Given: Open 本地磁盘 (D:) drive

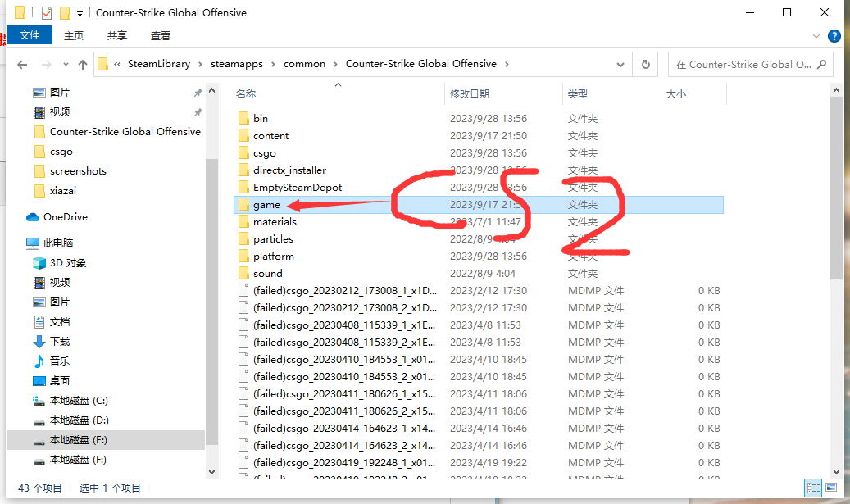Looking at the screenshot, I should [x=80, y=420].
